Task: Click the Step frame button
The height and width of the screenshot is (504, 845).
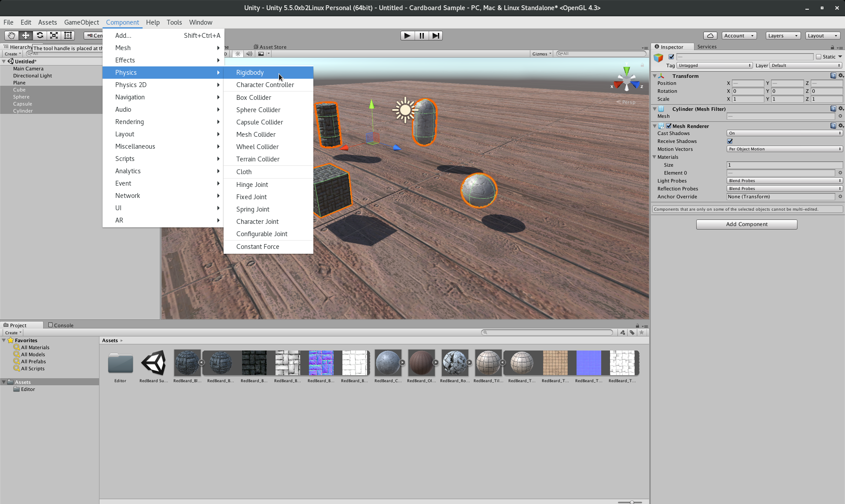Action: (x=435, y=36)
